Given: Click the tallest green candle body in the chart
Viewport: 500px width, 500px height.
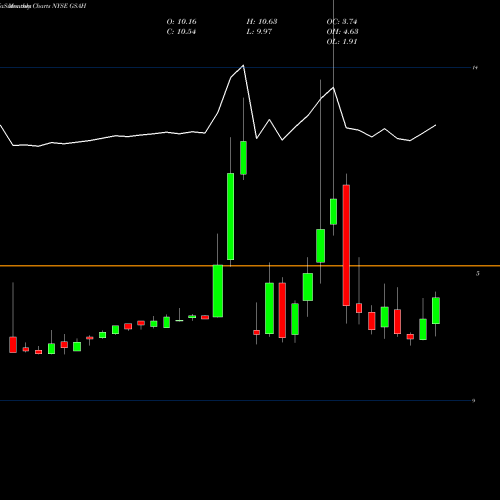Looking at the screenshot, I should [230, 216].
